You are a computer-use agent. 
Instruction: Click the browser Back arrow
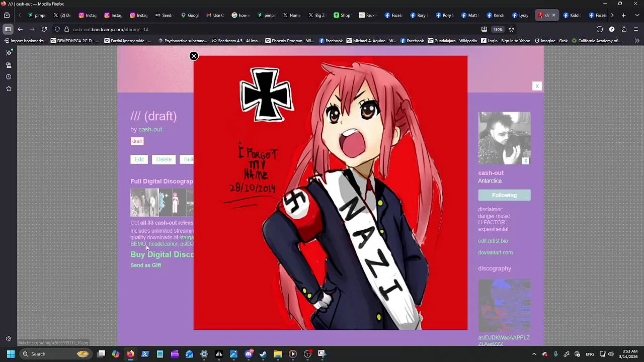point(20,29)
